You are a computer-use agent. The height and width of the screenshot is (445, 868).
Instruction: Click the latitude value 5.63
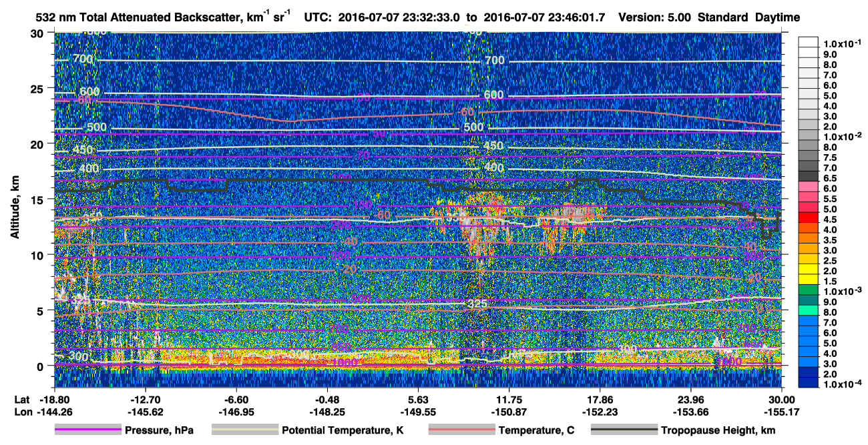click(x=417, y=399)
